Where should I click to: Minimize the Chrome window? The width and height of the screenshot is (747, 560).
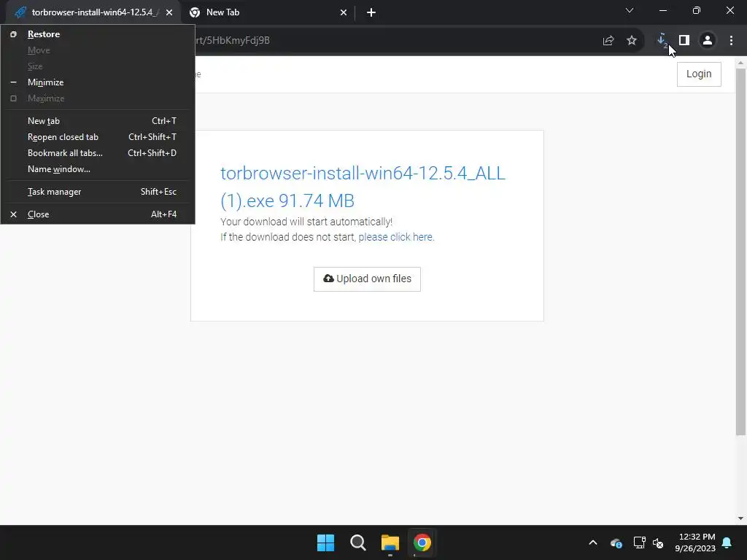click(662, 10)
